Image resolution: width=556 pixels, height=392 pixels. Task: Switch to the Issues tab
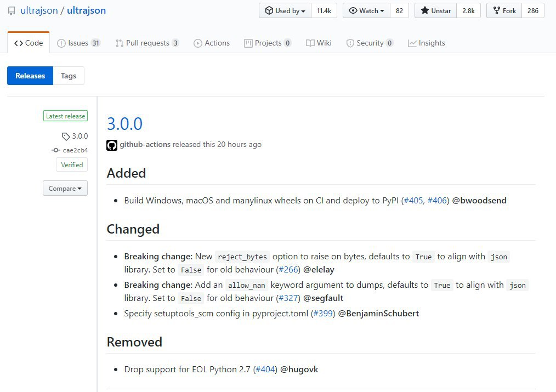click(x=79, y=43)
